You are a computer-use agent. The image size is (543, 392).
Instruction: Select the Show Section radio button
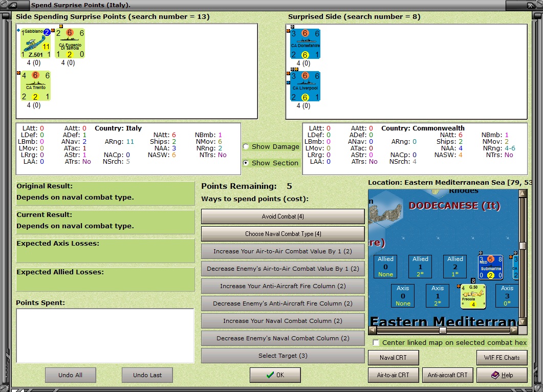click(246, 163)
